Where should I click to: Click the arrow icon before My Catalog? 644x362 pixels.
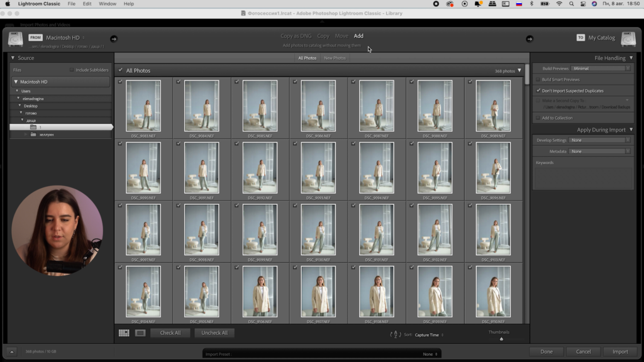point(530,38)
